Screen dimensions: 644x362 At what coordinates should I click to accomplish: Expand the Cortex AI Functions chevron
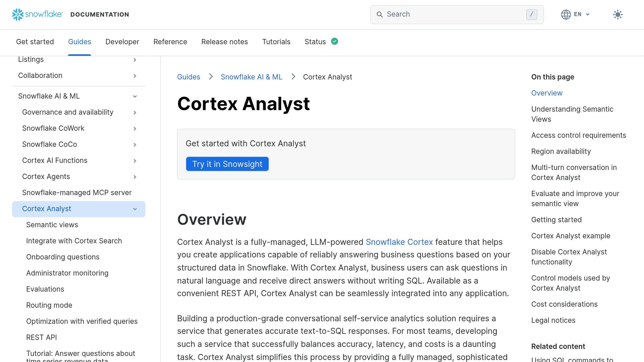tap(135, 161)
